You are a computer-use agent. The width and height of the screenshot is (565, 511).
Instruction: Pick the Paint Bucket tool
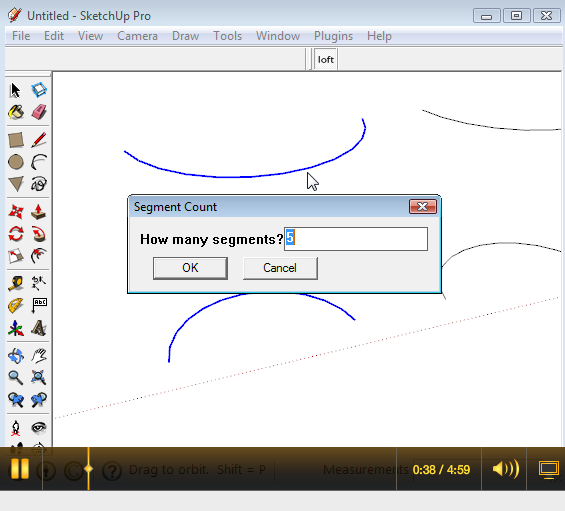(x=16, y=112)
